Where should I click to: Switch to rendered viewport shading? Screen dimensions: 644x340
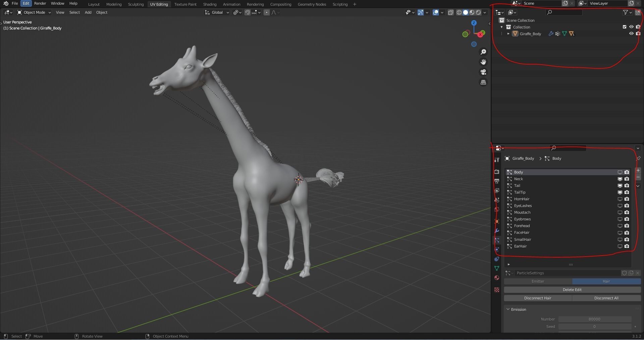coord(478,12)
